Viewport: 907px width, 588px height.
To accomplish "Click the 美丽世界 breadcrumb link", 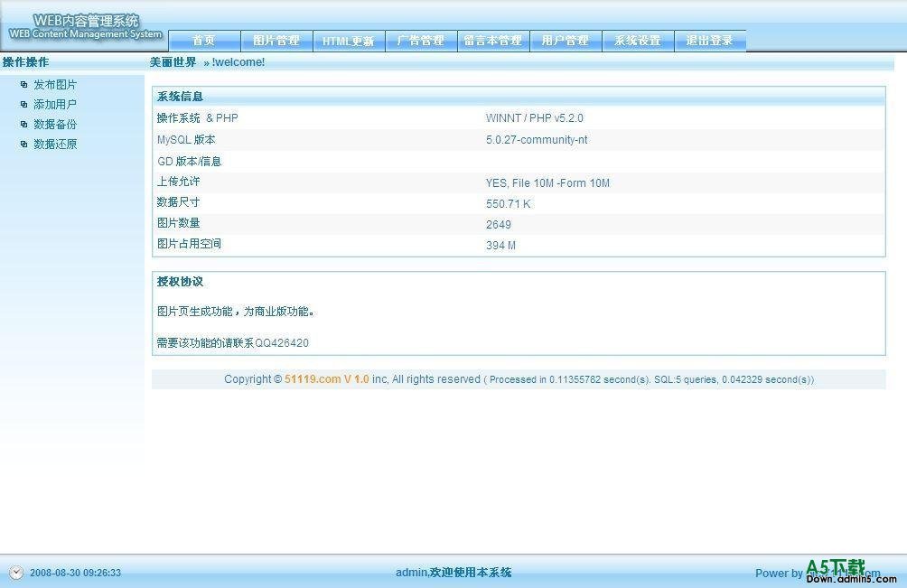I will tap(173, 61).
